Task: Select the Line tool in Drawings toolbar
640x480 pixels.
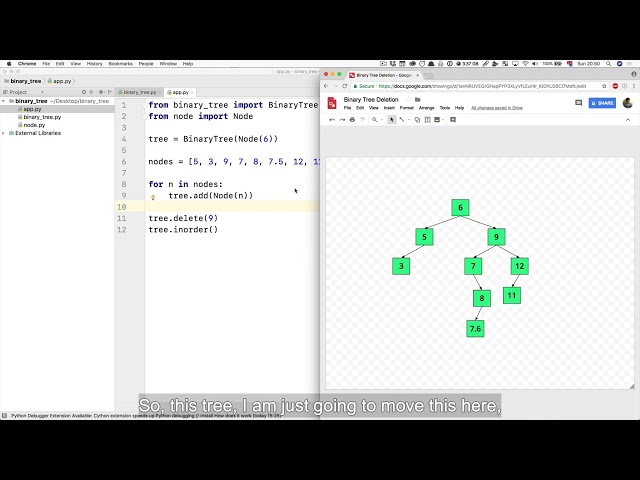Action: 402,120
